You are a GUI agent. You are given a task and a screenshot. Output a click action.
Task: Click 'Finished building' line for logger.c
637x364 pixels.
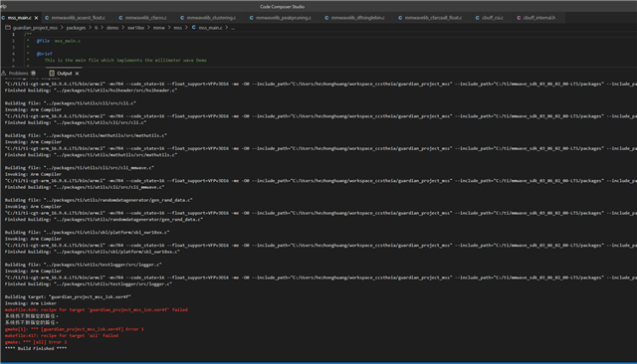point(89,284)
